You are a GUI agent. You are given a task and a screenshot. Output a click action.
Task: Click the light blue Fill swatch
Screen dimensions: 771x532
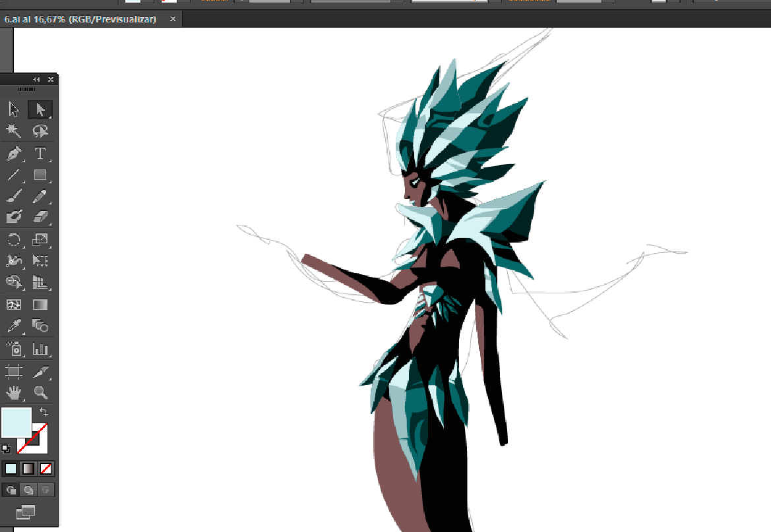tap(16, 422)
